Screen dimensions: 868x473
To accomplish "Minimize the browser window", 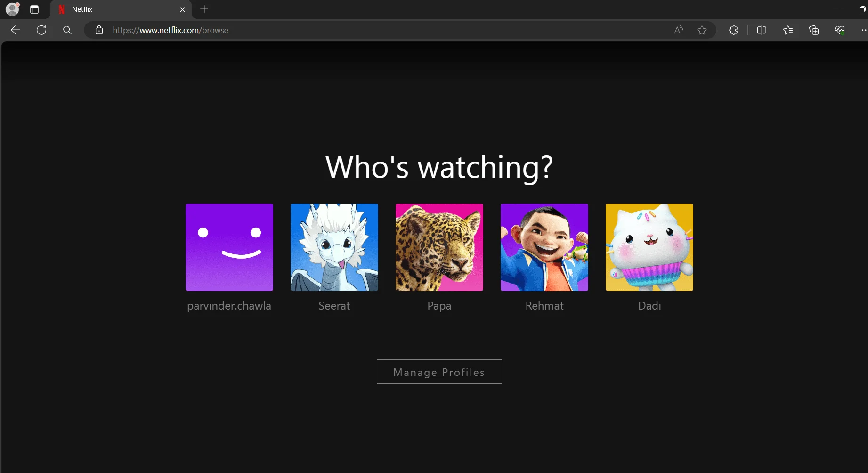I will [836, 9].
